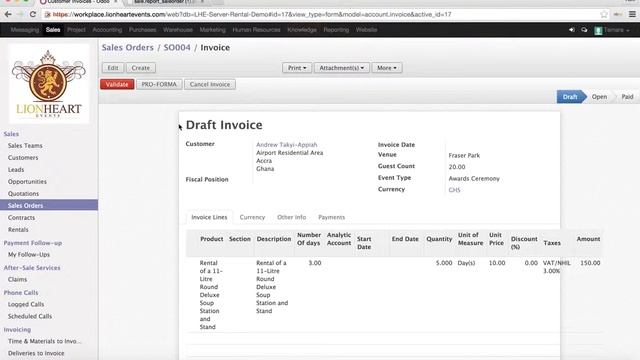Screen dimensions: 640x360
Task: Click the Fraser Park venue value
Action: coord(464,156)
